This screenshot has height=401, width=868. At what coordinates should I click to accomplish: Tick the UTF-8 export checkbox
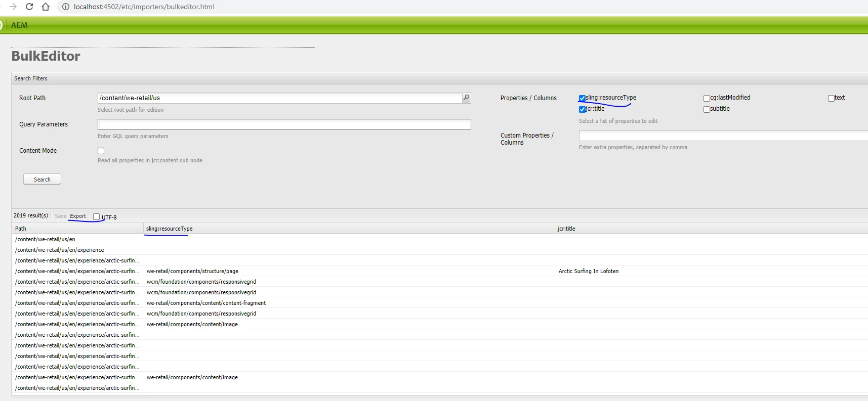coord(96,216)
